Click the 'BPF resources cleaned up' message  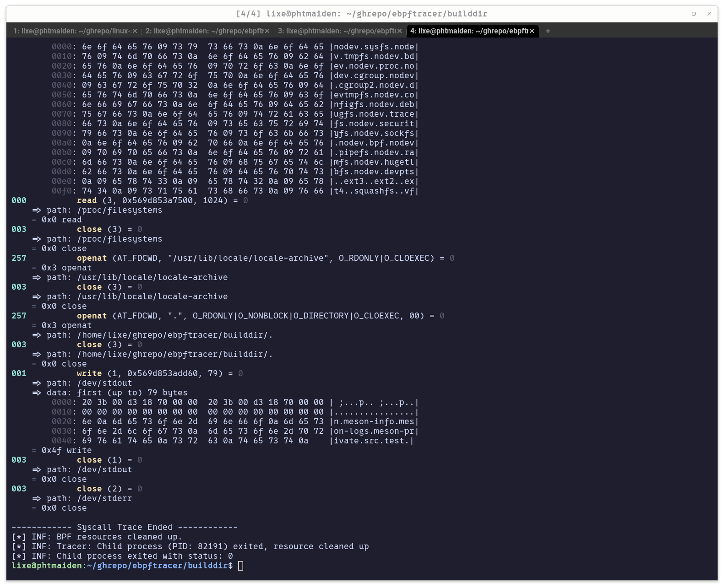pos(97,537)
